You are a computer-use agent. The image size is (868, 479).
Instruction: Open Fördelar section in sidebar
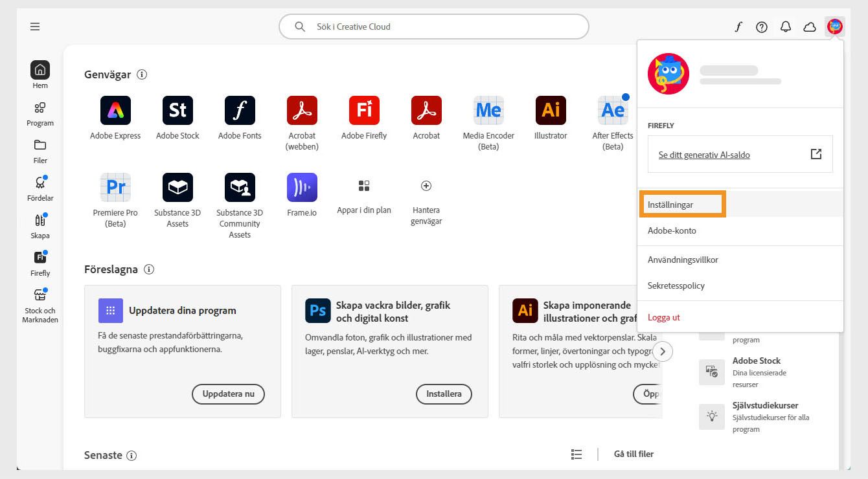tap(40, 188)
